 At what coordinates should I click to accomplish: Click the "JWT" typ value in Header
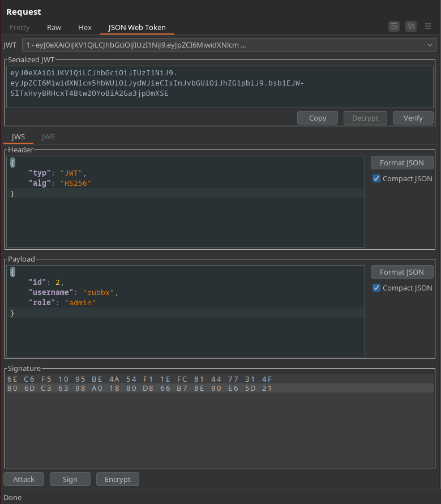click(71, 173)
